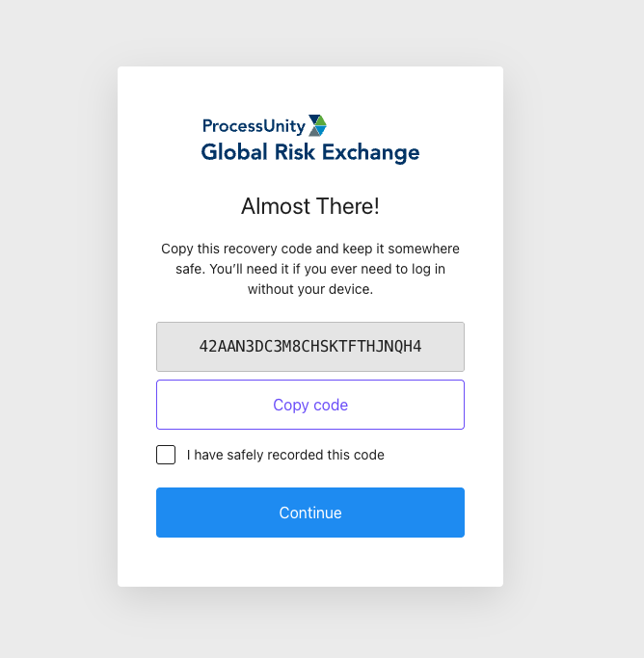Screen dimensions: 644x658
Task: Click the "I have safely recorded this code" label
Action: point(285,455)
